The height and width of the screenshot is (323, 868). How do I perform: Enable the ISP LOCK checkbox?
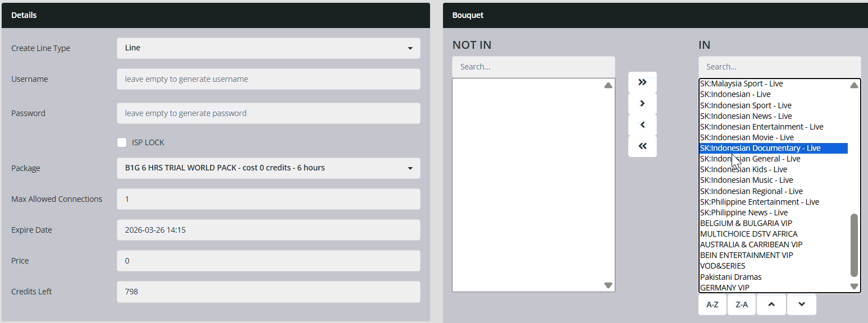tap(122, 142)
